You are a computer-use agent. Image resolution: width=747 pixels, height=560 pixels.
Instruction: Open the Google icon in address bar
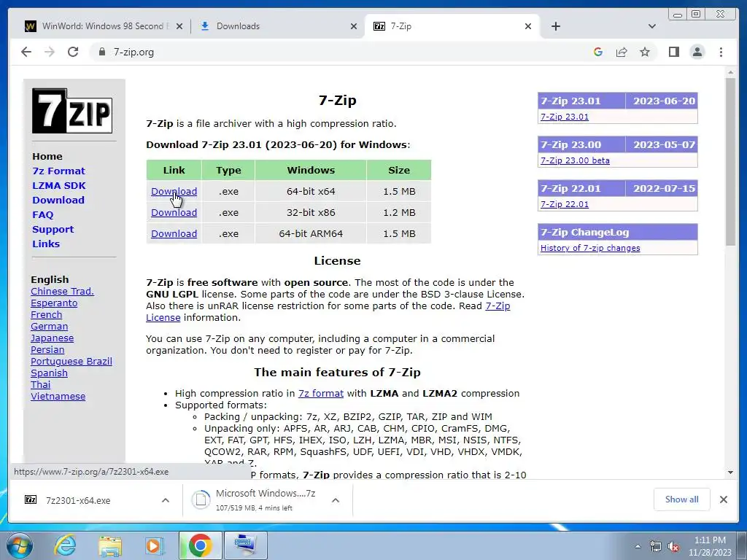pos(598,52)
